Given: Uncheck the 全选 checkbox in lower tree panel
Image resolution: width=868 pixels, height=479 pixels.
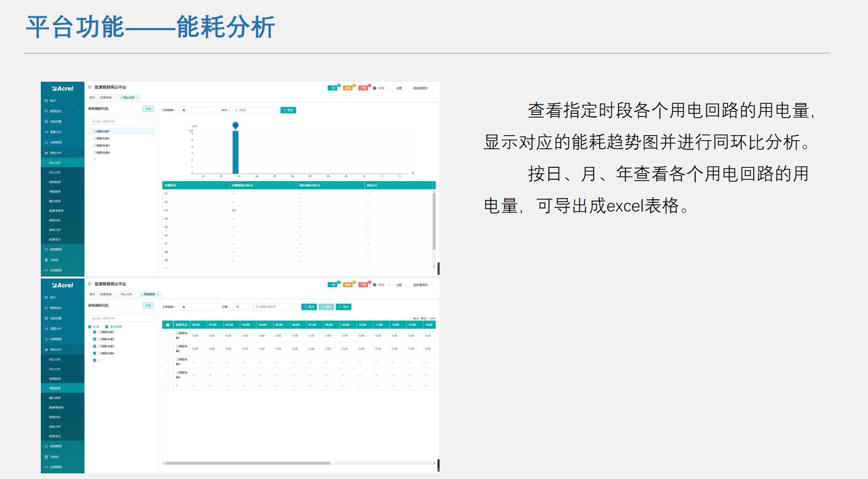Looking at the screenshot, I should 90,327.
